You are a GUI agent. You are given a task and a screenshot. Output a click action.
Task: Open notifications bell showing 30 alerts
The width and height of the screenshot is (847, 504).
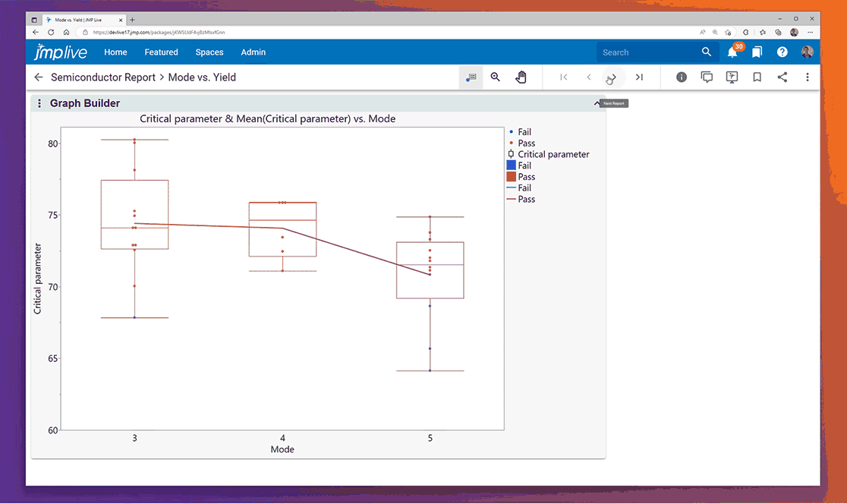[732, 52]
